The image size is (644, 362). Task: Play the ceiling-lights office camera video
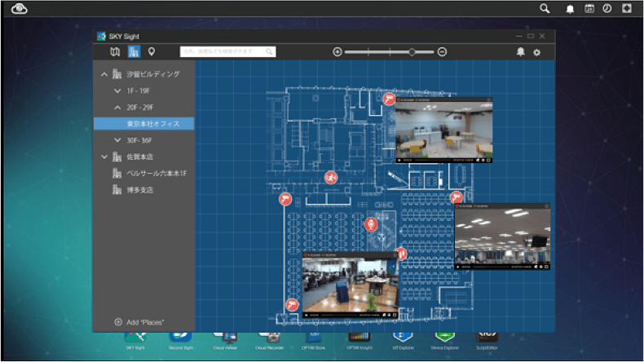(458, 267)
